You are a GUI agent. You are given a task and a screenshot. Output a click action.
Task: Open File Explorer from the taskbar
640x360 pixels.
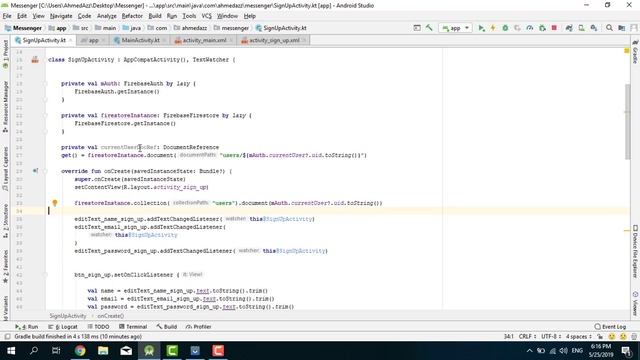(103, 351)
